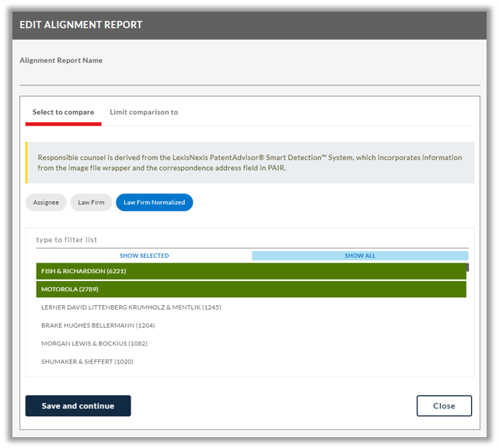Open the Limit comparison to tab
499x448 pixels.
click(x=144, y=113)
